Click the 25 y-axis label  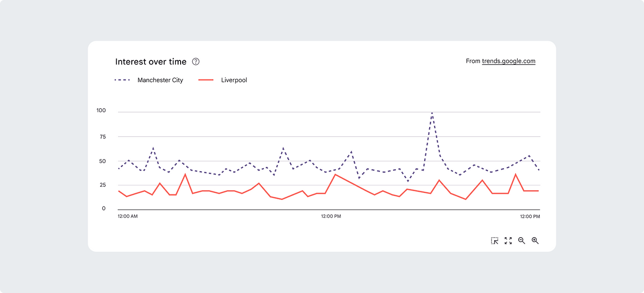click(103, 185)
